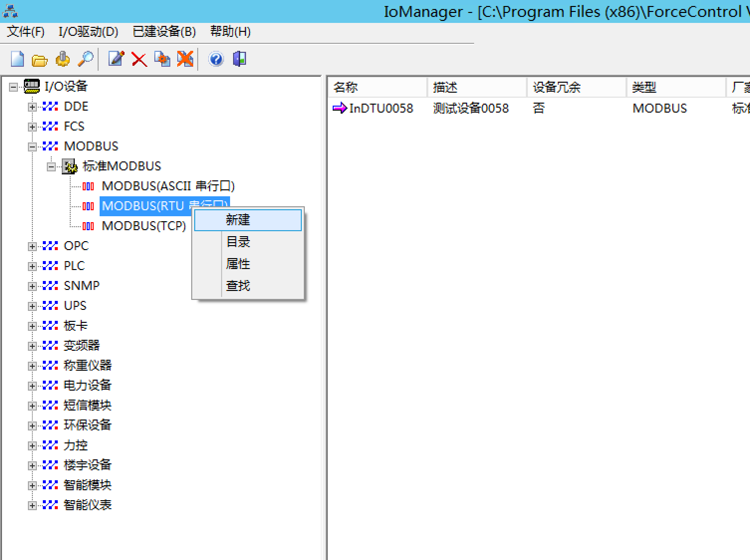The height and width of the screenshot is (560, 750).
Task: Click the new document toolbar icon
Action: 17,59
